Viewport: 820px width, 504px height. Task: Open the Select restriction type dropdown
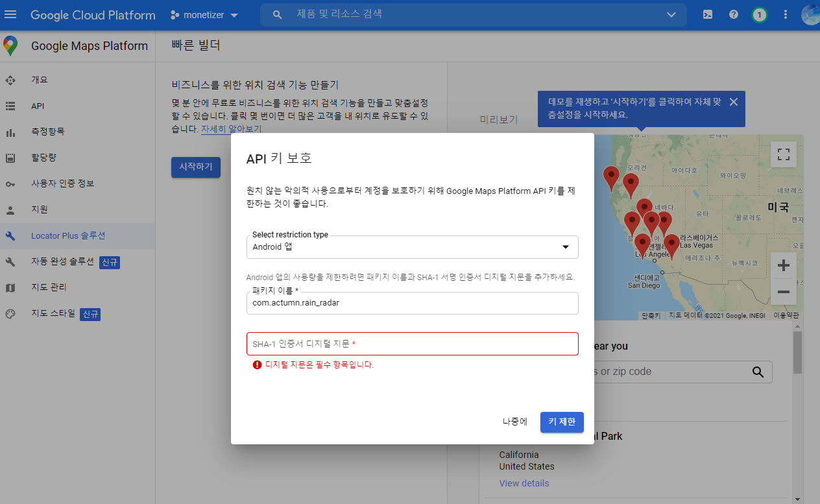[x=413, y=247]
